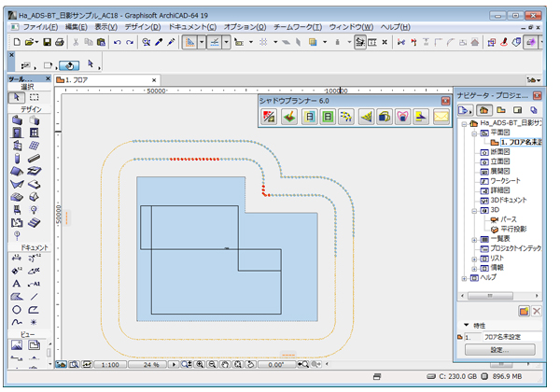Click the Undo icon in the toolbar
This screenshot has height=392, width=560.
click(118, 42)
